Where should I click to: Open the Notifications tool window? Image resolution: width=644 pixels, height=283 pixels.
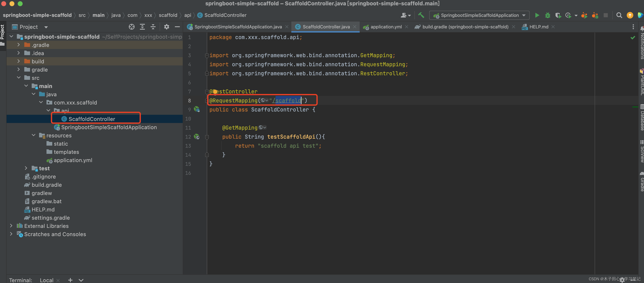(x=642, y=43)
